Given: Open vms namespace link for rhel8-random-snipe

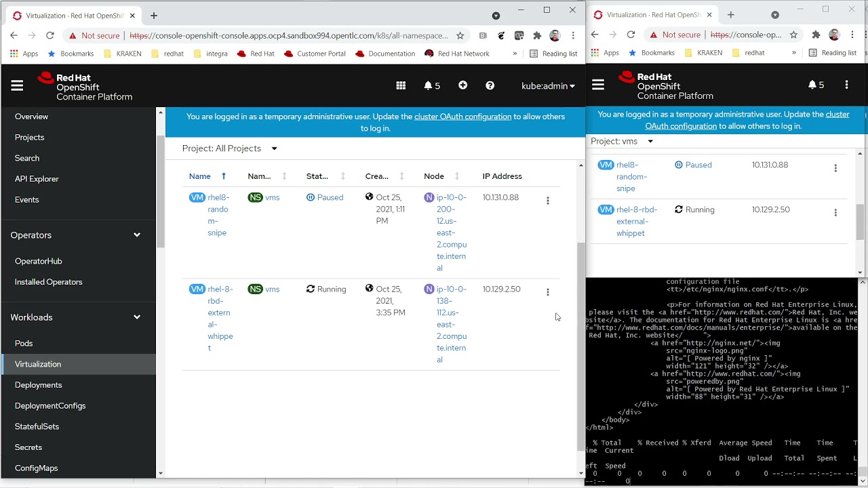Looking at the screenshot, I should (x=273, y=198).
